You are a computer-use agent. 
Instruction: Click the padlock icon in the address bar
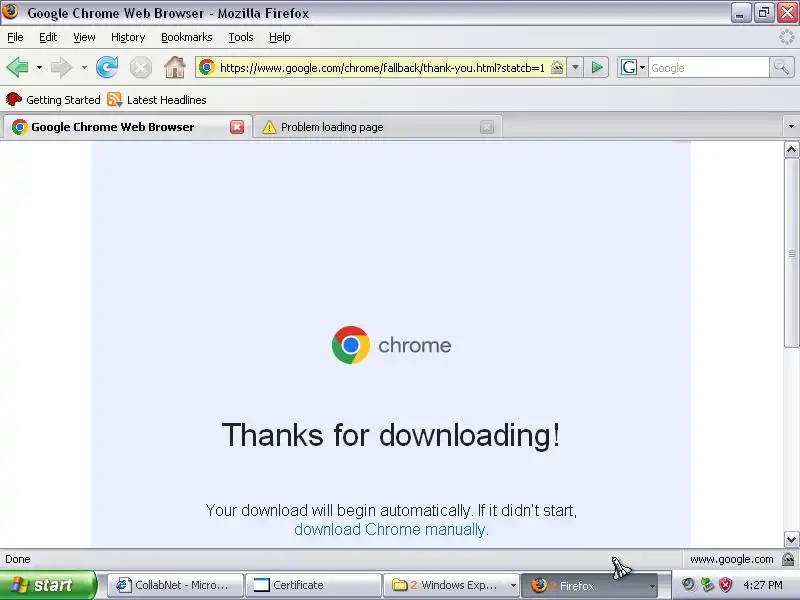point(557,67)
